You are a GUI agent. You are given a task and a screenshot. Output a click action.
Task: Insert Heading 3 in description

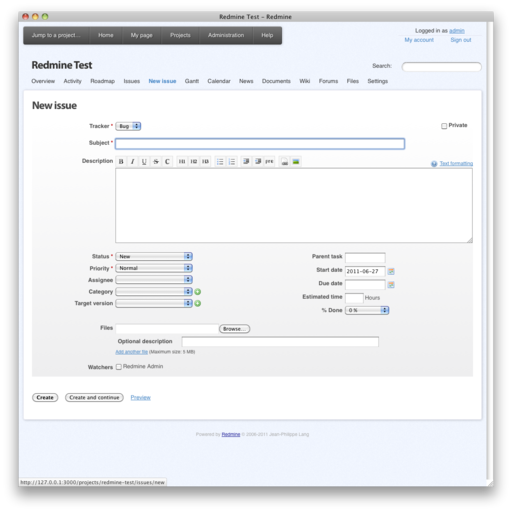click(205, 162)
